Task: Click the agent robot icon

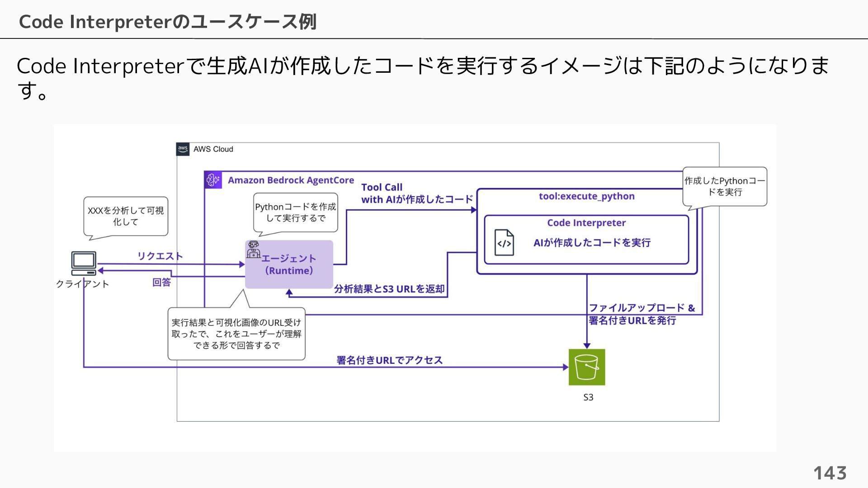Action: (x=253, y=249)
